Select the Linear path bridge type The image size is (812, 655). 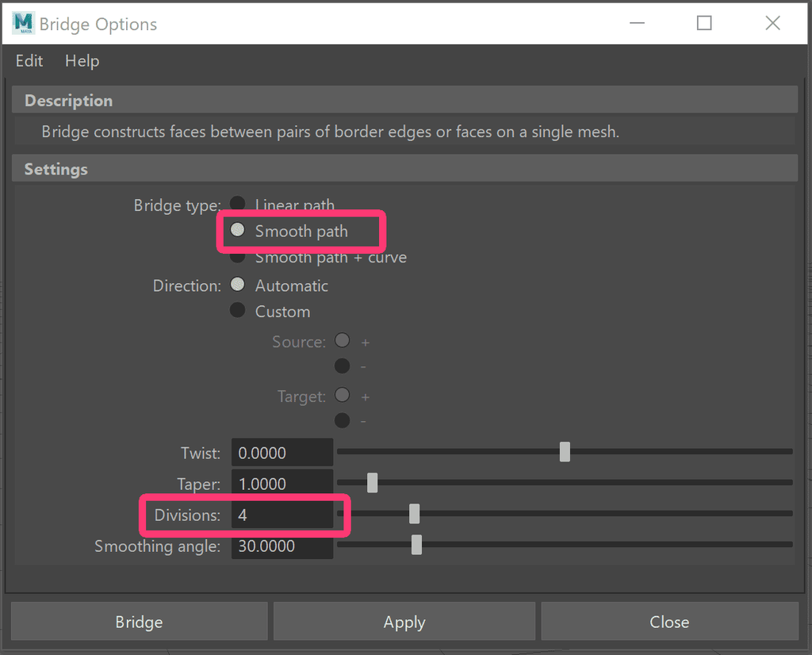coord(237,204)
